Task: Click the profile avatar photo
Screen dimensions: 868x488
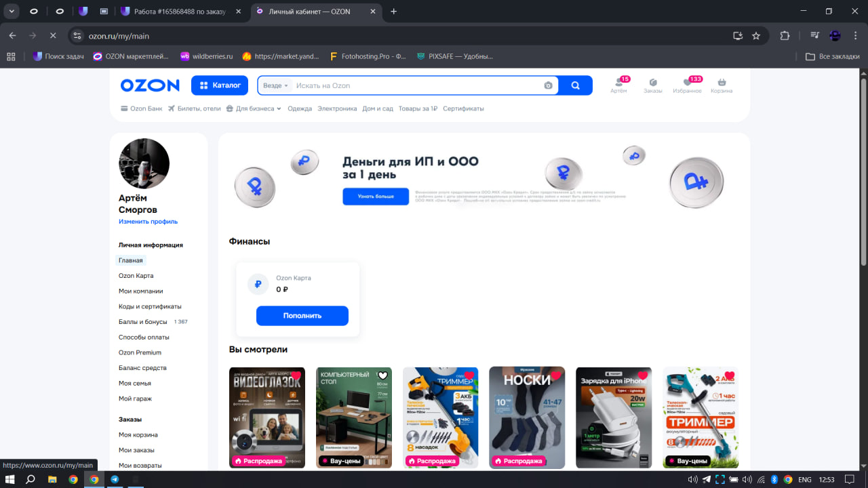Action: pyautogui.click(x=144, y=163)
